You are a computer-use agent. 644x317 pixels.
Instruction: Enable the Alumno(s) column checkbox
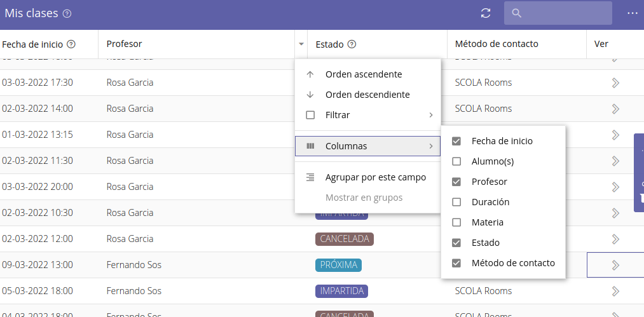tap(456, 161)
